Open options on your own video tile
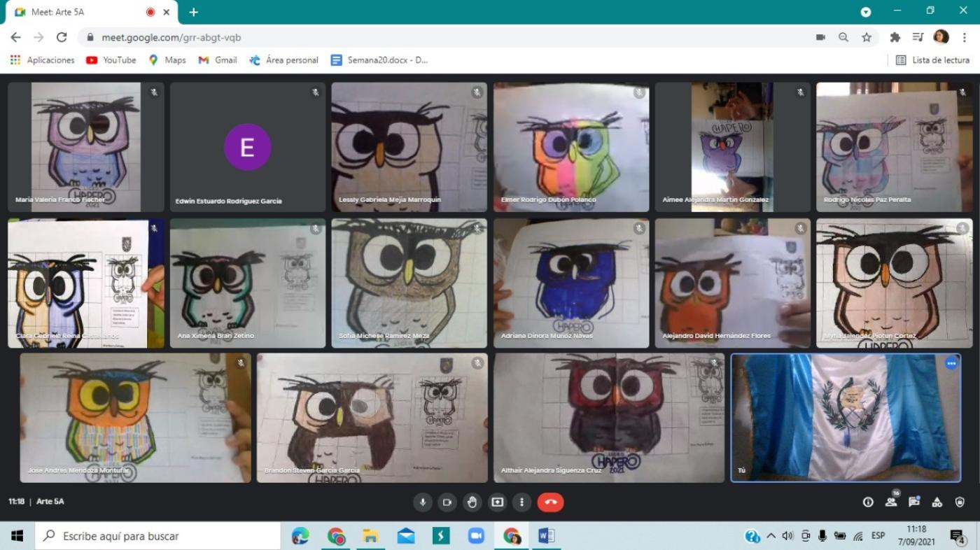 point(951,363)
